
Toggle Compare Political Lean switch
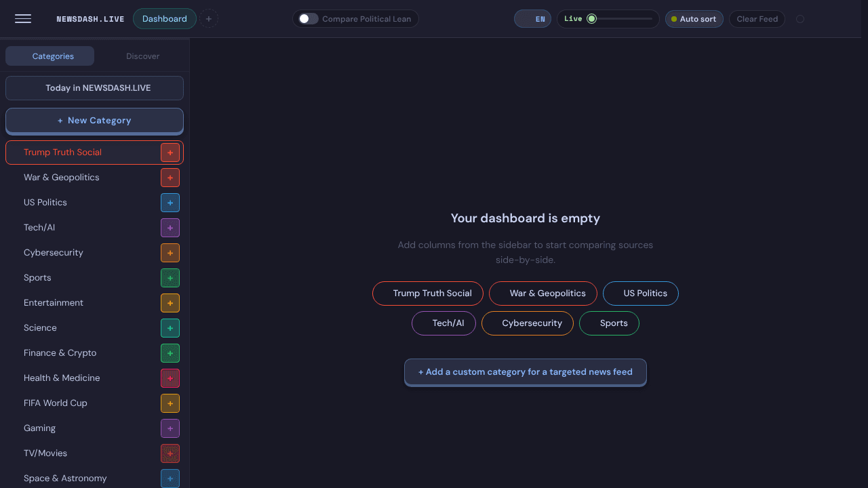[309, 19]
